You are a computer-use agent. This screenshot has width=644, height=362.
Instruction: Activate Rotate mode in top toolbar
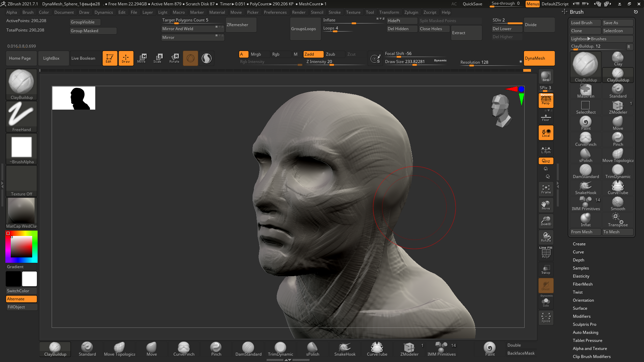pos(174,58)
